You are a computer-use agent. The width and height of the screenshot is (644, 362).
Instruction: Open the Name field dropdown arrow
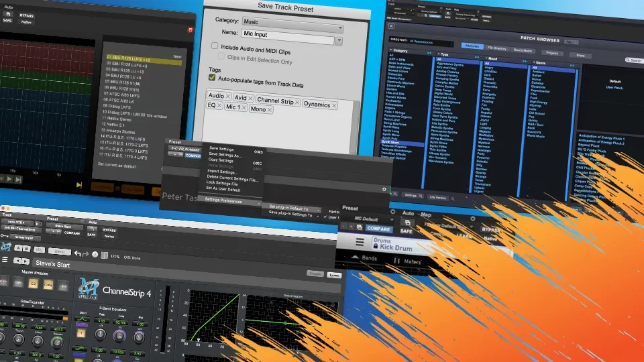pos(339,41)
